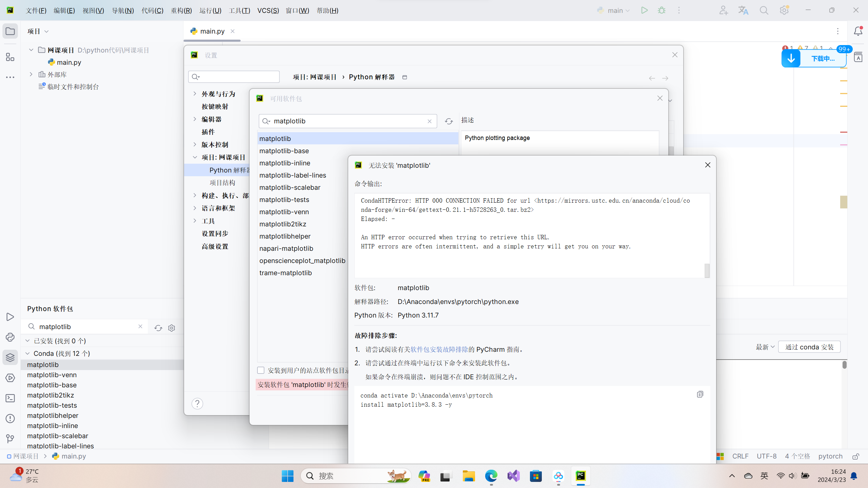Reload the available packages list icon
The width and height of the screenshot is (868, 488).
click(449, 121)
